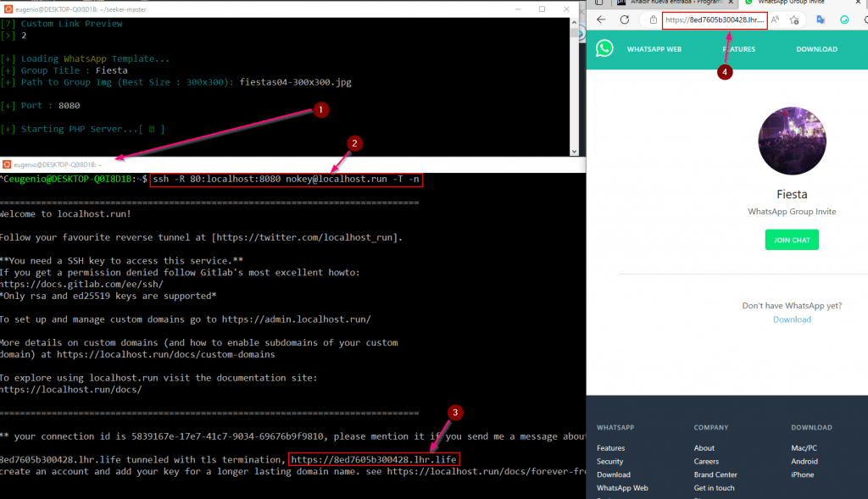Click the 'Loading WhatsApp Template...' line
This screenshot has height=499, width=868.
(85, 59)
